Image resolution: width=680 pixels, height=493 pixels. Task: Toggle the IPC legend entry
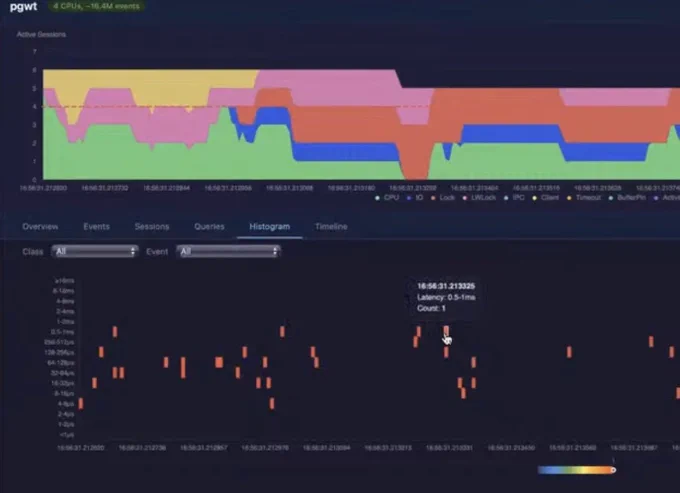click(514, 198)
